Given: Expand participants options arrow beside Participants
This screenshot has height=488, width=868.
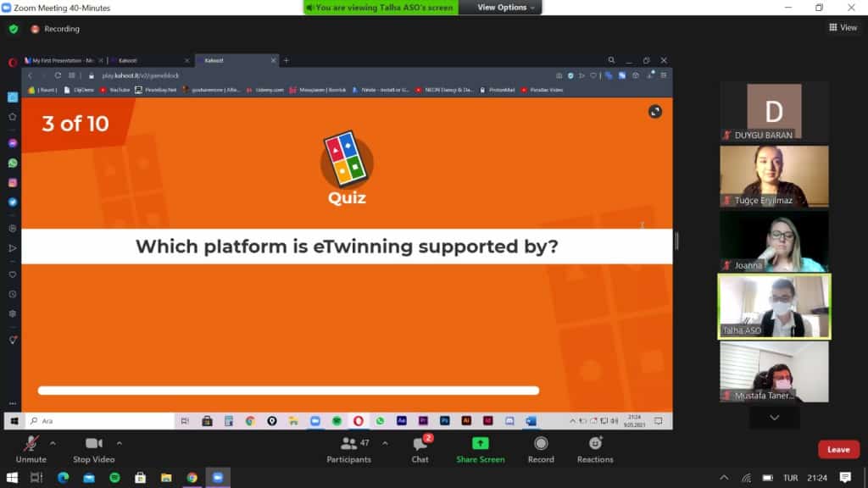Looking at the screenshot, I should [385, 443].
